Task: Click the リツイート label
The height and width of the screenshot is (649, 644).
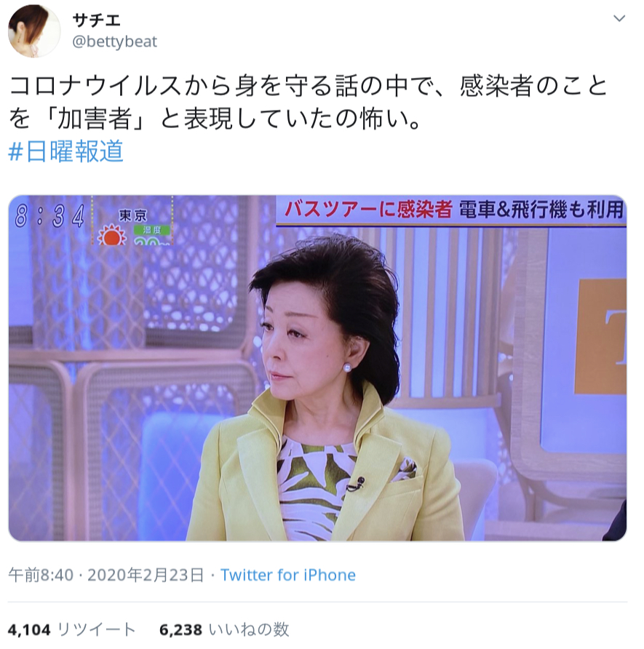Action: [97, 629]
